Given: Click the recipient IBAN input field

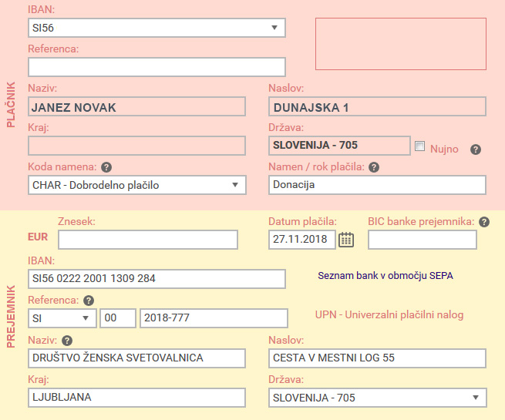Looking at the screenshot, I should [156, 278].
